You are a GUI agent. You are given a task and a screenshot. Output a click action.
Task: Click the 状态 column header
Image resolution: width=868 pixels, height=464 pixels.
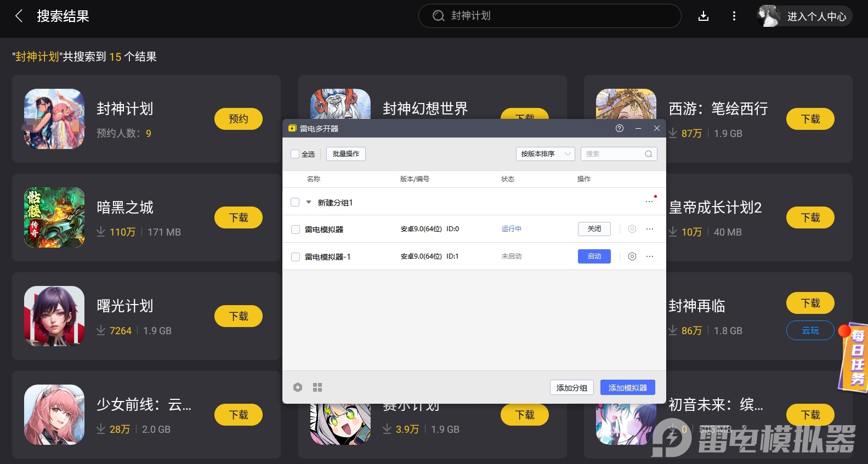508,179
